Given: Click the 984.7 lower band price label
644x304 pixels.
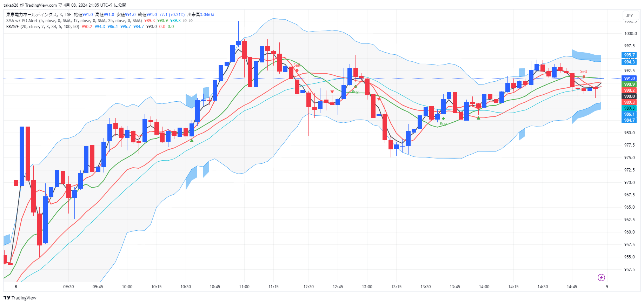Looking at the screenshot, I should 629,120.
